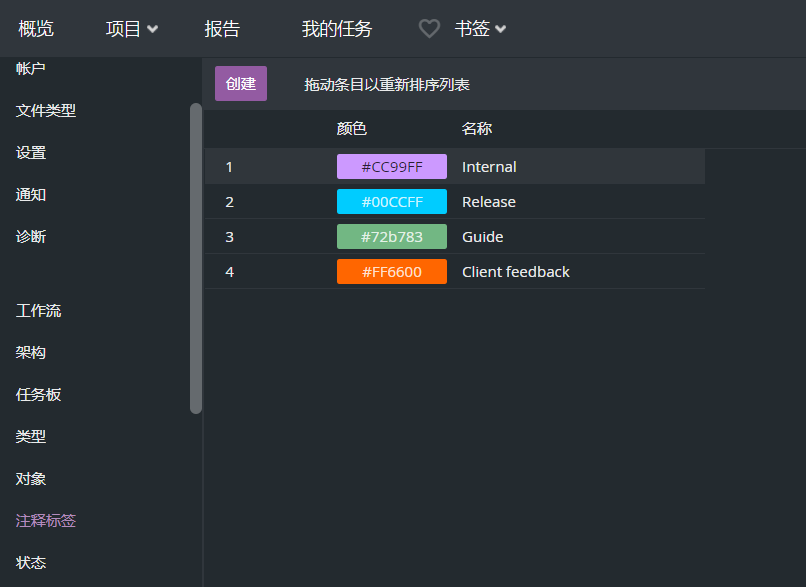Image resolution: width=806 pixels, height=587 pixels.
Task: Click the heart bookmark icon
Action: (429, 29)
